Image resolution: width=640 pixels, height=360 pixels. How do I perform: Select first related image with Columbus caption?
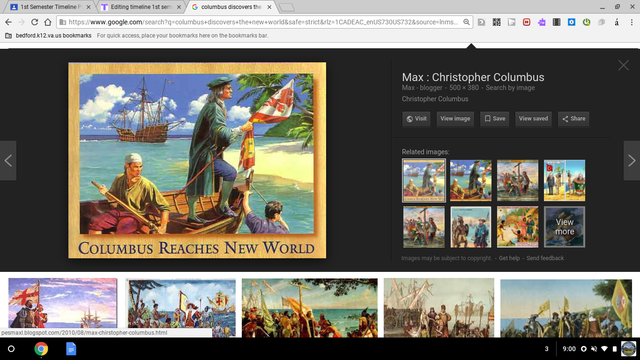click(424, 180)
